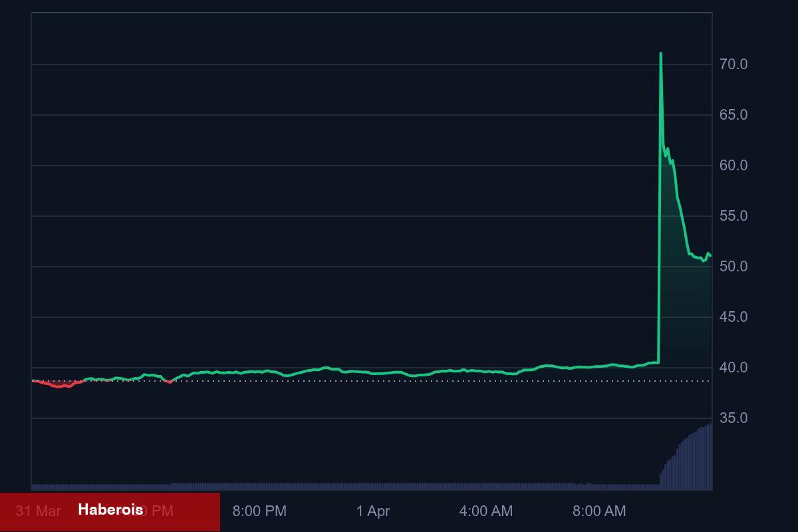Select the 60.0 price axis label
Screen dimensions: 798x532
click(733, 166)
